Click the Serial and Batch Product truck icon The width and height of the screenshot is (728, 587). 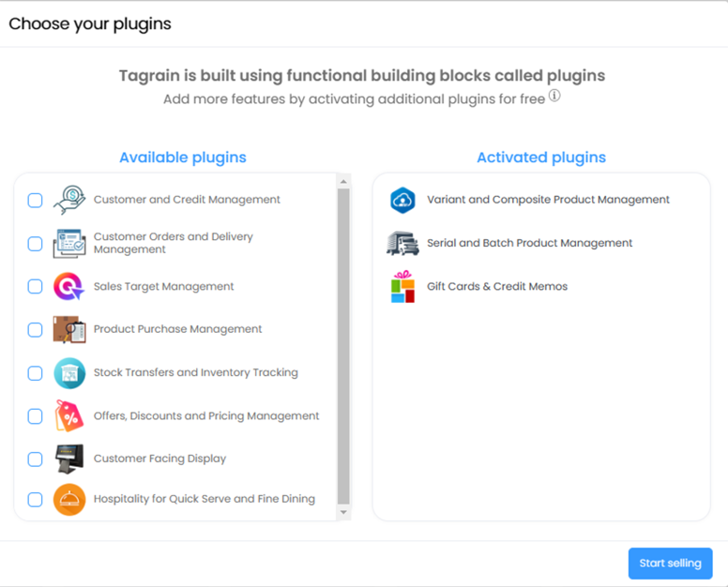click(x=402, y=244)
